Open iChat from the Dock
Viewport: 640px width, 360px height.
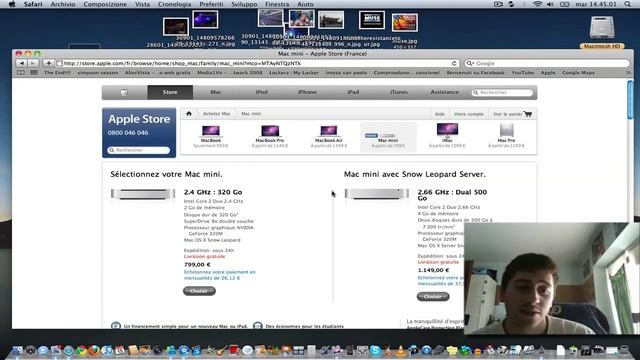click(x=43, y=350)
